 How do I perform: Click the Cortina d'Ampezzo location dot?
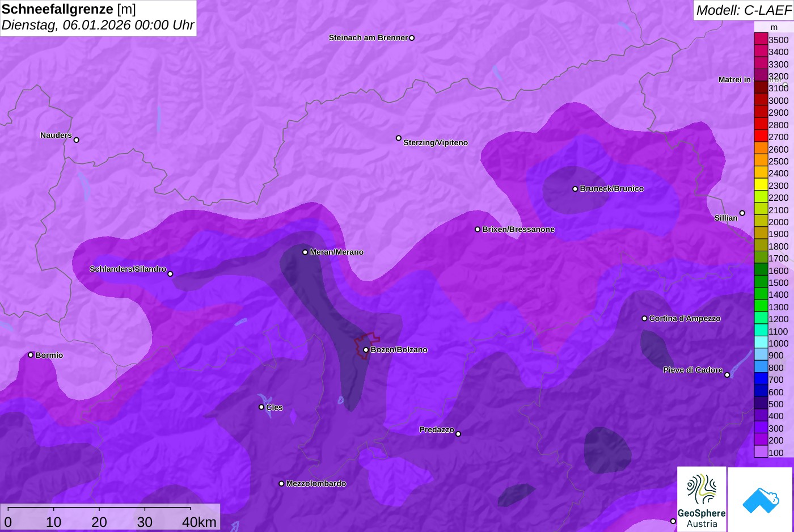(644, 319)
